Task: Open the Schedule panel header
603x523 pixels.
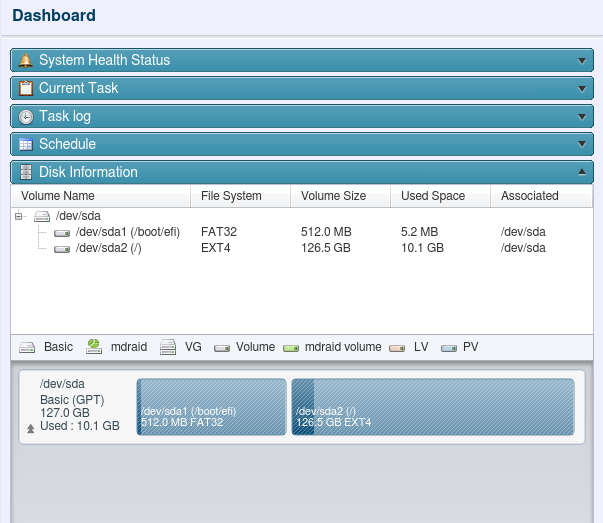Action: point(300,144)
